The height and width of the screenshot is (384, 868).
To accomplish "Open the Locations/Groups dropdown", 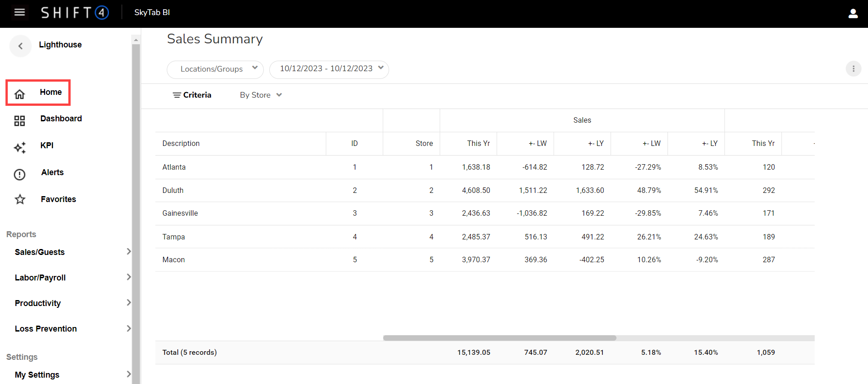I will point(215,69).
